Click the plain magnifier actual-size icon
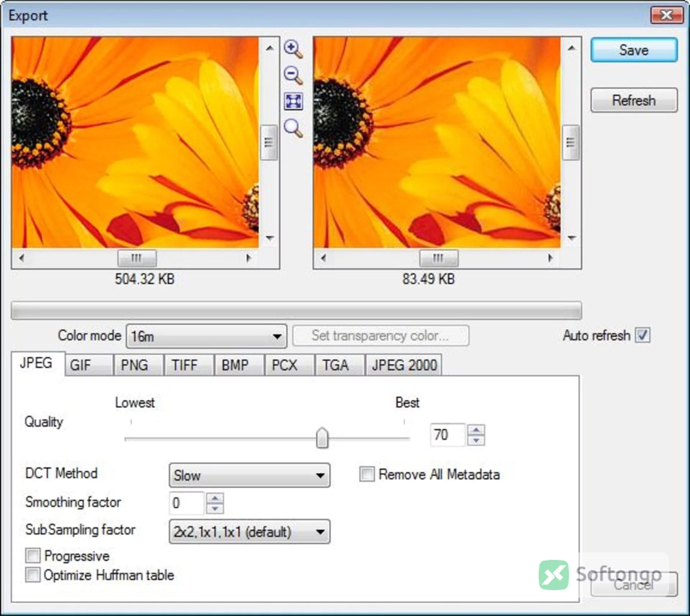690x616 pixels. [x=293, y=128]
